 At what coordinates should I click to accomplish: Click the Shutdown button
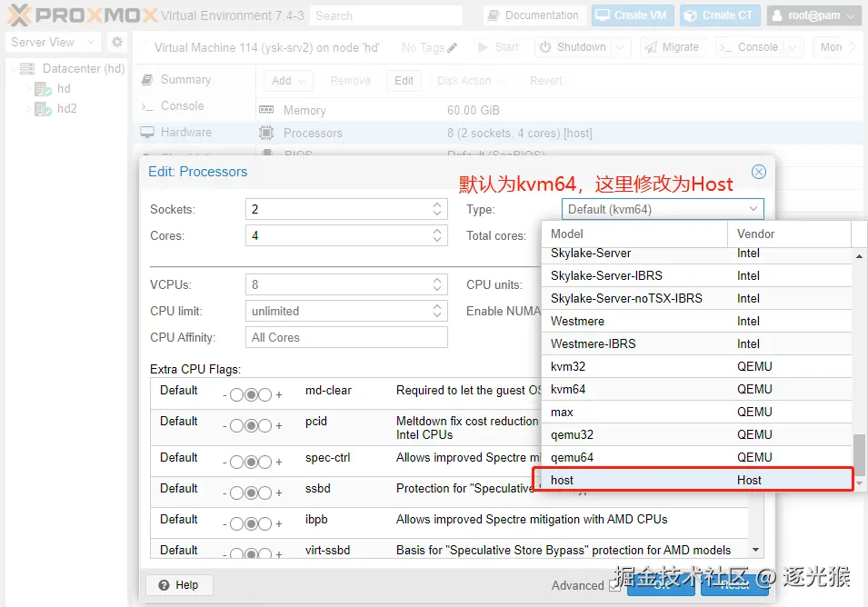573,47
